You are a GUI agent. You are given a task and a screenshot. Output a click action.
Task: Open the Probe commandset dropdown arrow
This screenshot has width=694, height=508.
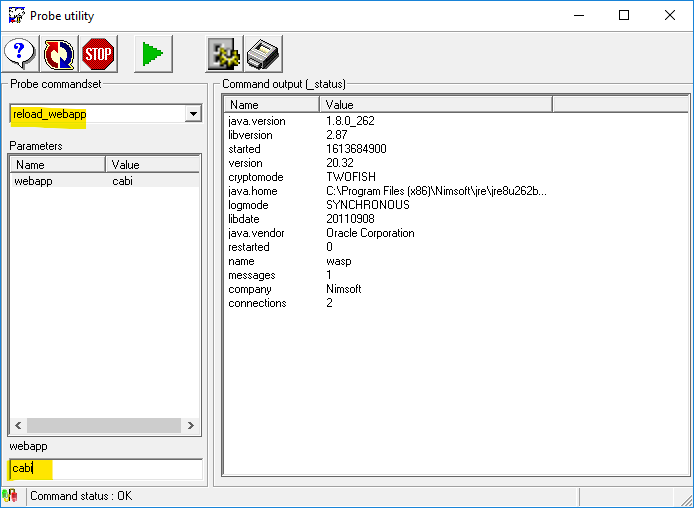pyautogui.click(x=193, y=115)
